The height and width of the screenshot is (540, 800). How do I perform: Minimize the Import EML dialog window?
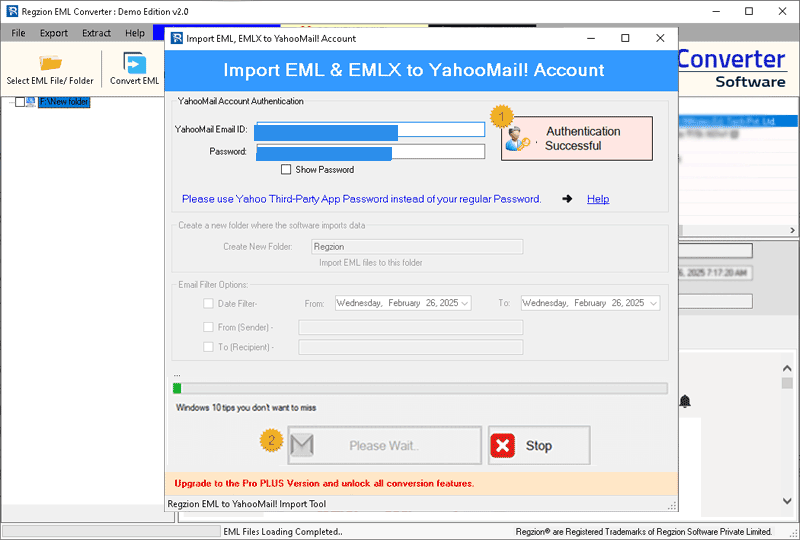pyautogui.click(x=591, y=38)
